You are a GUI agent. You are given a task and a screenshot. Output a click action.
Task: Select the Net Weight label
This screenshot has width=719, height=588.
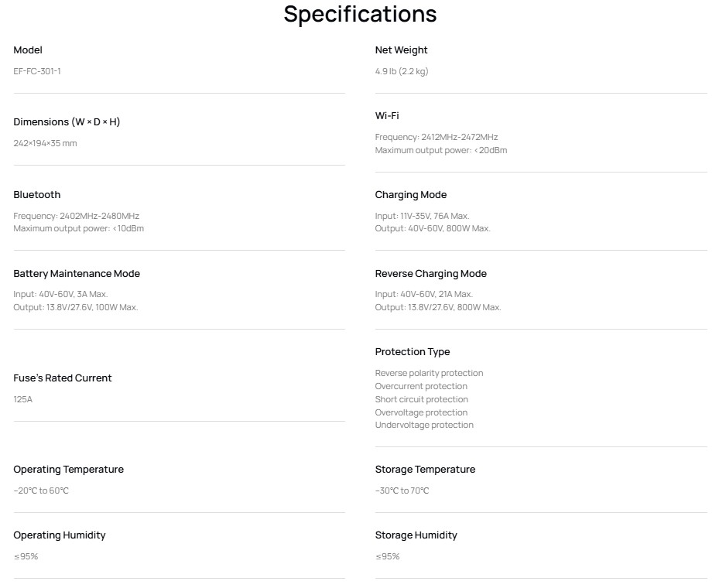(401, 50)
